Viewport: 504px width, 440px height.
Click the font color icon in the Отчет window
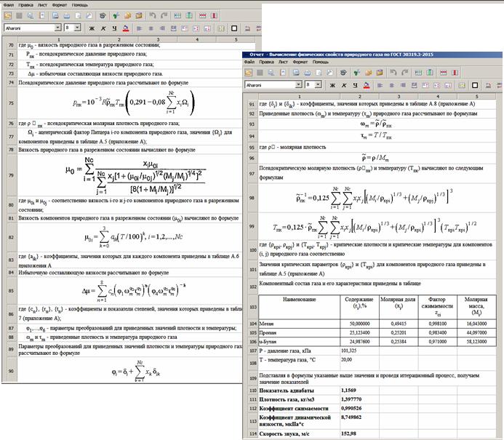pos(367,85)
